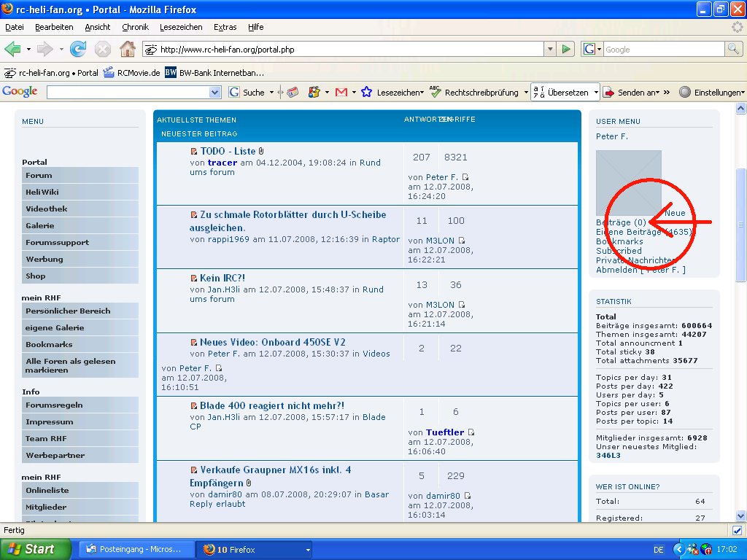The image size is (747, 560).
Task: Go back with the green back arrow
Action: (x=12, y=49)
